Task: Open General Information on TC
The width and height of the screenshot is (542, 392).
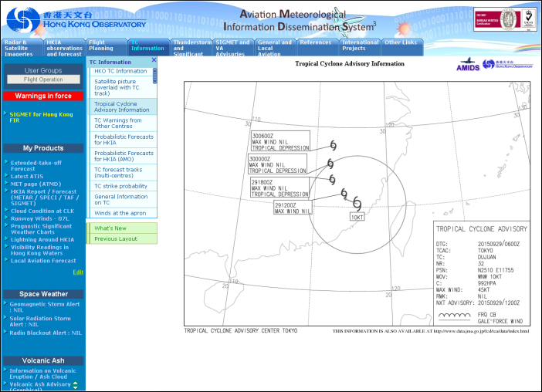Action: (121, 200)
